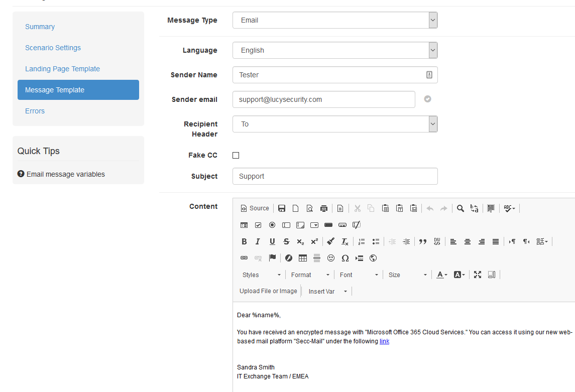This screenshot has width=575, height=392.
Task: Open Scenario Settings
Action: click(53, 48)
